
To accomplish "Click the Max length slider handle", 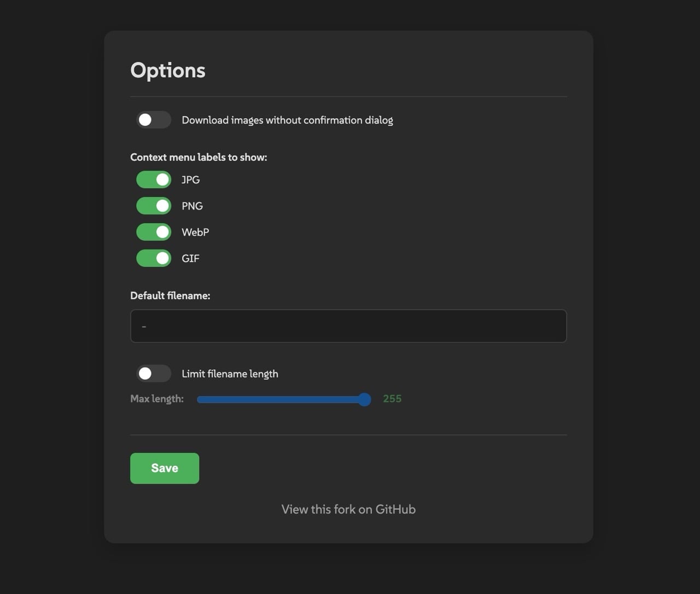I will point(364,399).
